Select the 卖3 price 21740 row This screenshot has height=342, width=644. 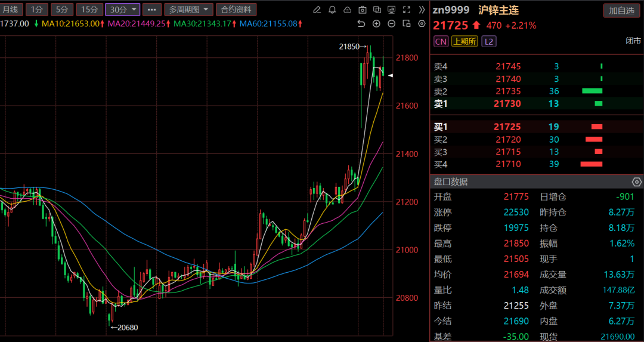pos(537,79)
